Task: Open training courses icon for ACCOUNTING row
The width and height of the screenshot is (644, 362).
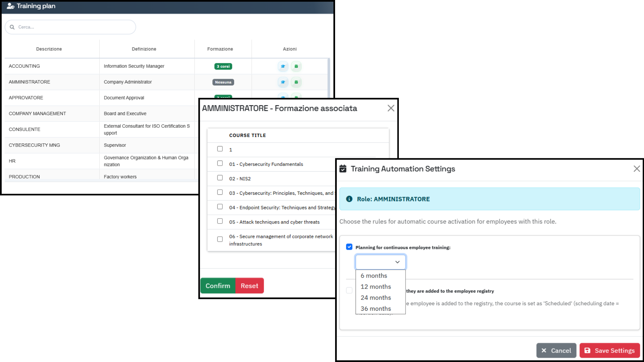Action: (x=283, y=66)
